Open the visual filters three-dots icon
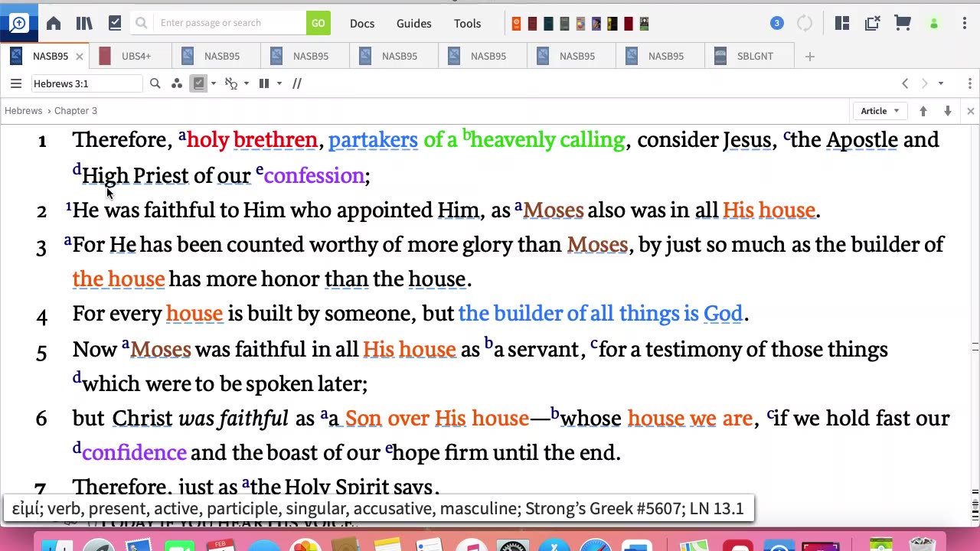 pyautogui.click(x=176, y=83)
